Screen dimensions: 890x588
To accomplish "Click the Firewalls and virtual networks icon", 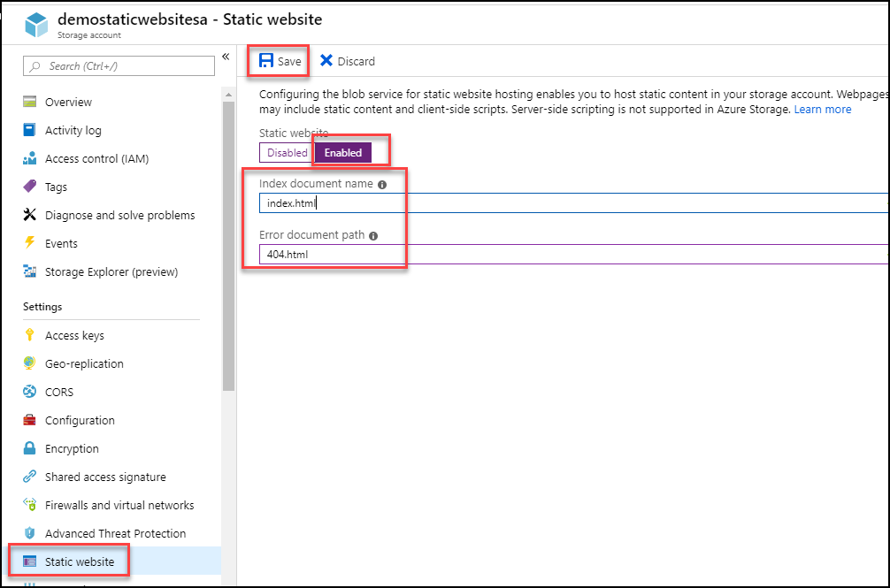I will (29, 505).
